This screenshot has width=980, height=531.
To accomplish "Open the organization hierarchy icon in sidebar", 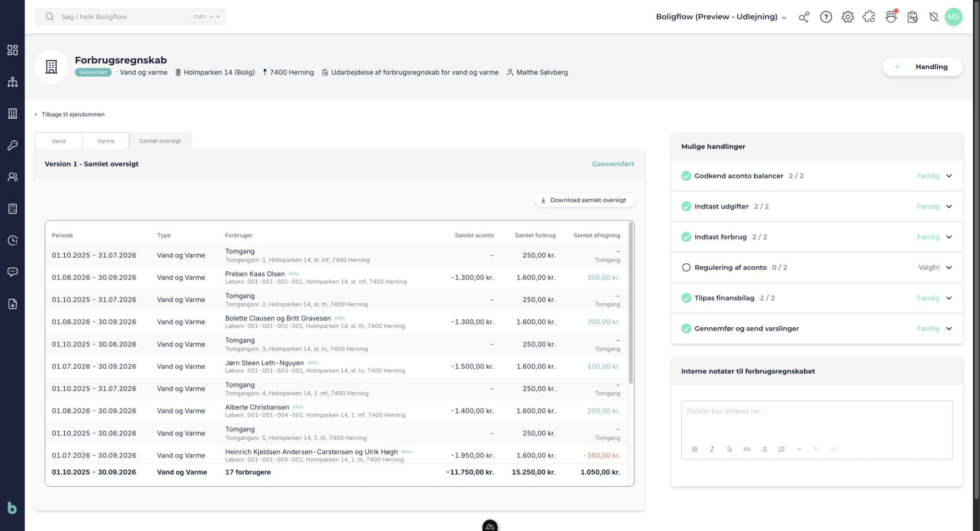I will pyautogui.click(x=12, y=82).
